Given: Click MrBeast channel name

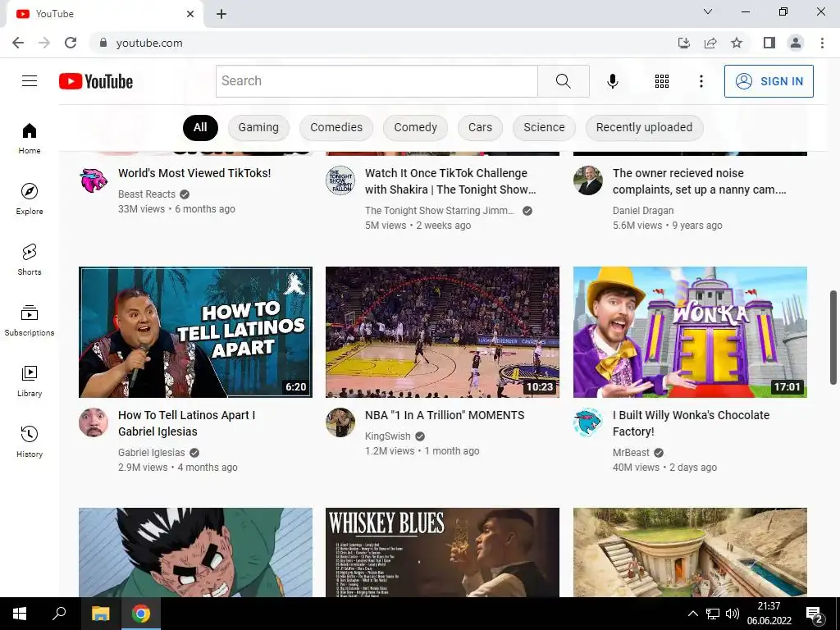Looking at the screenshot, I should coord(631,453).
